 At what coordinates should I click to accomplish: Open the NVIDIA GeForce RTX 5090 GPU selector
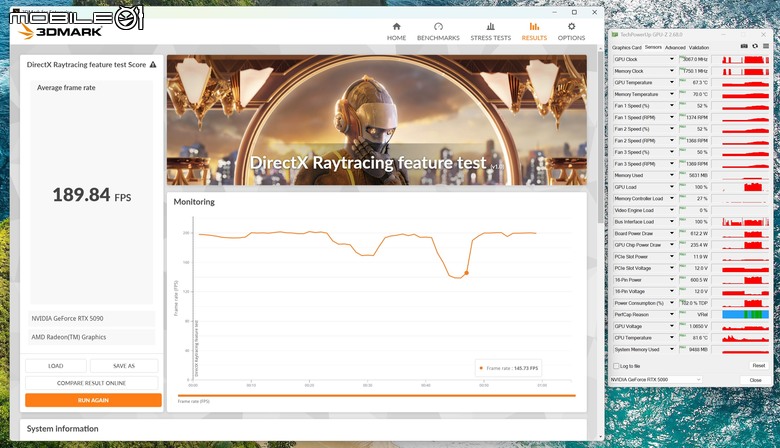point(656,380)
